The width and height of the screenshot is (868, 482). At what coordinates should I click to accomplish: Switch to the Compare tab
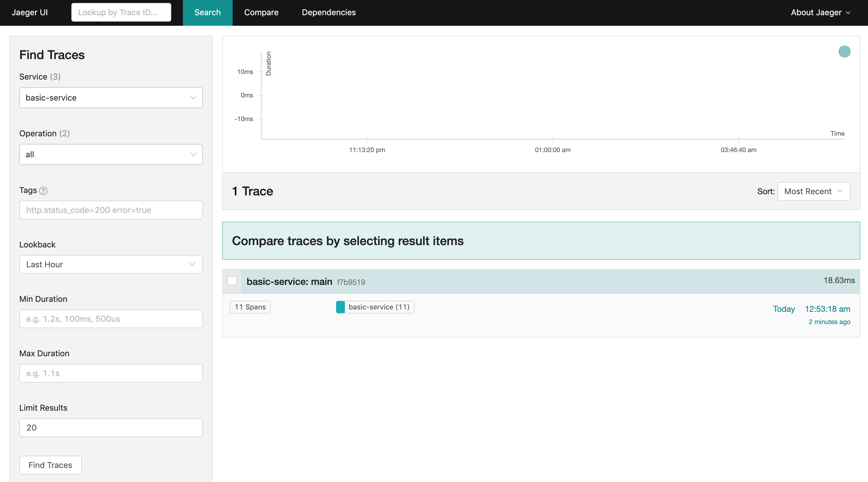pyautogui.click(x=261, y=13)
